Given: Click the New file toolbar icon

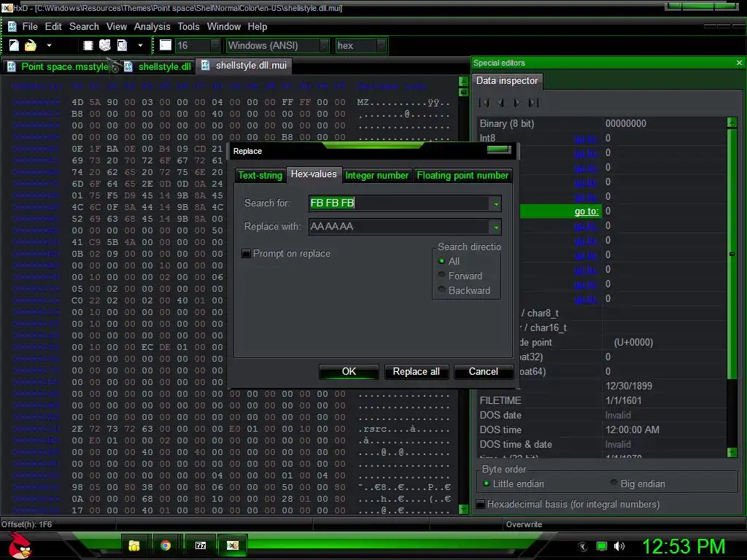Looking at the screenshot, I should click(14, 45).
